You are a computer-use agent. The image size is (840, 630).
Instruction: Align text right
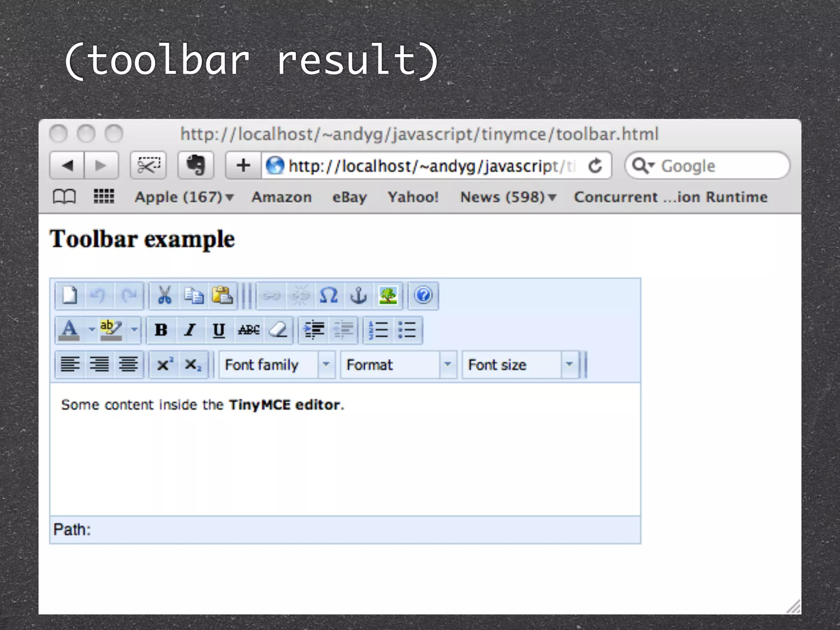point(99,364)
